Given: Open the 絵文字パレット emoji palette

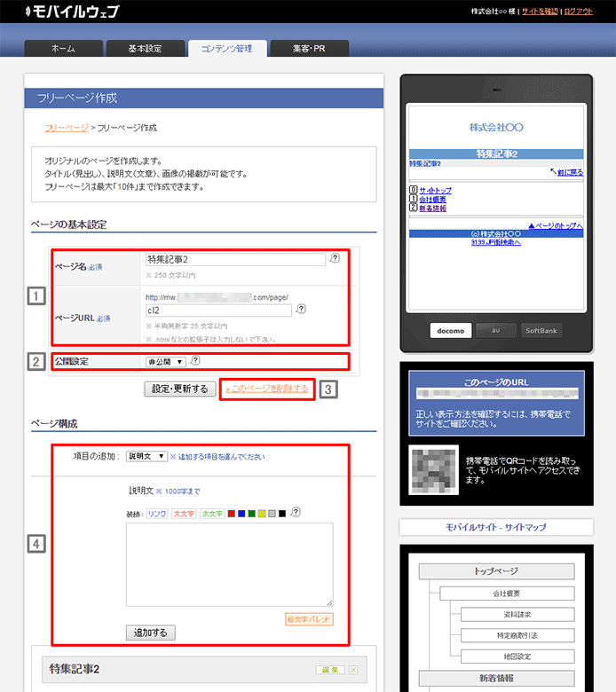Looking at the screenshot, I should 309,618.
